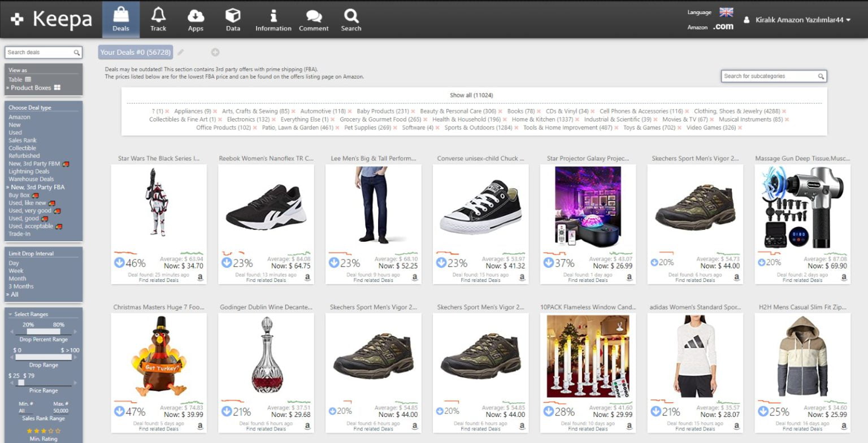Switch view to Table
The image size is (868, 443).
(x=20, y=80)
